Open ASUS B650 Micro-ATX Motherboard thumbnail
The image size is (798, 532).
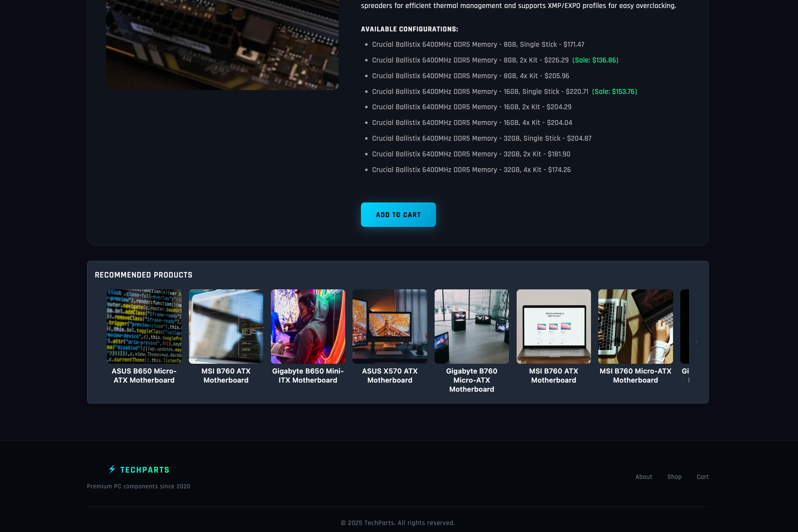tap(144, 326)
